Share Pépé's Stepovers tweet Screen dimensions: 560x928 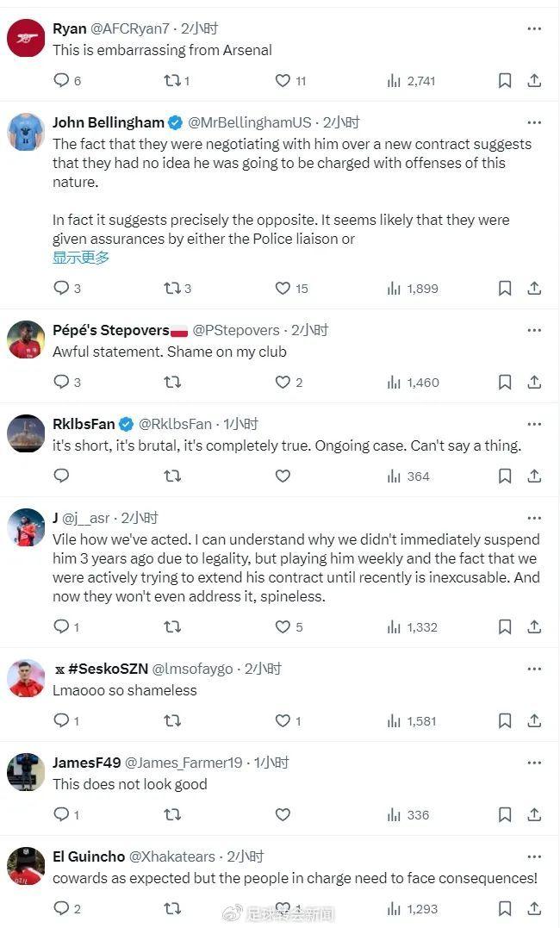[x=534, y=382]
